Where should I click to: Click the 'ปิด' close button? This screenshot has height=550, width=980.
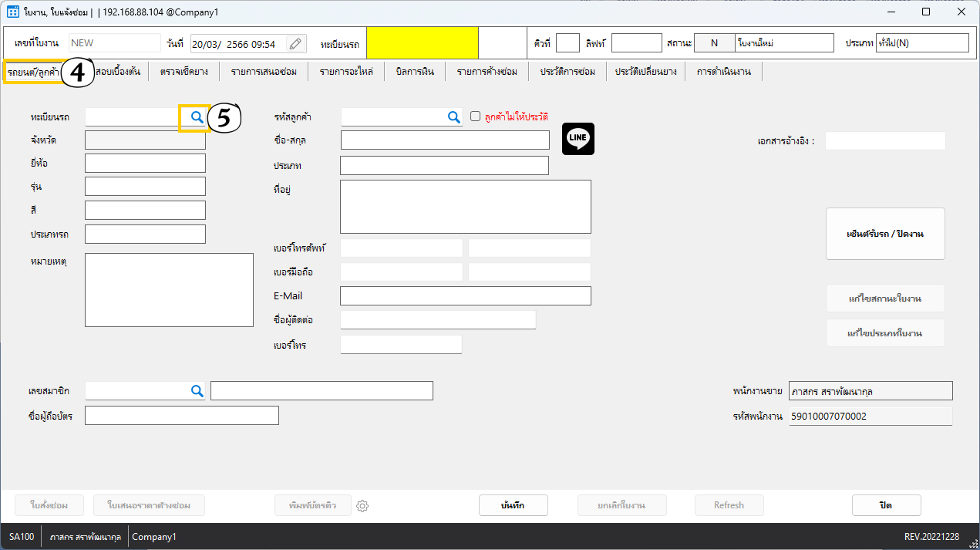point(886,505)
